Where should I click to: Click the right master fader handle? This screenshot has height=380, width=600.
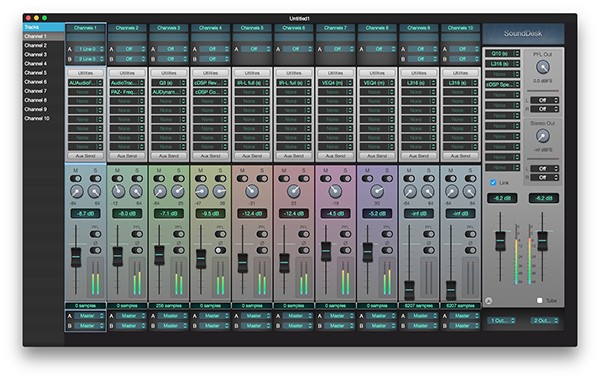point(542,241)
